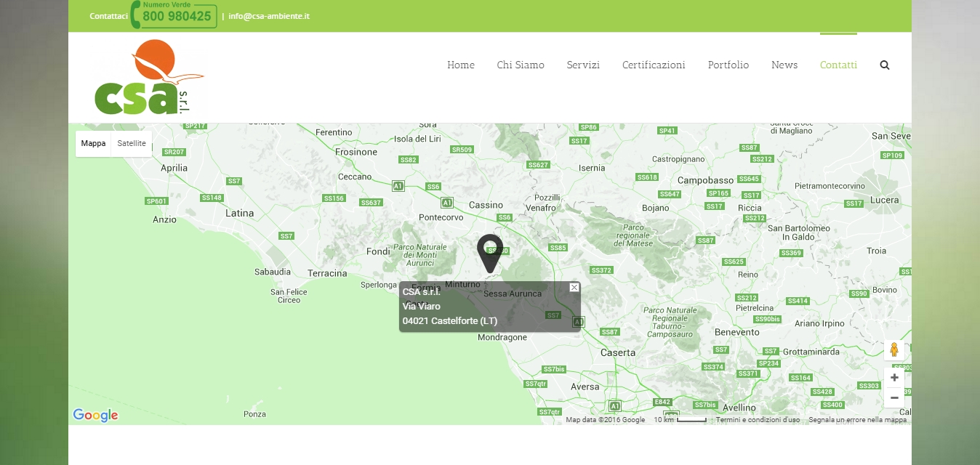Open Termini e condizioni d'uso link
Image resolution: width=980 pixels, height=465 pixels.
pos(758,420)
